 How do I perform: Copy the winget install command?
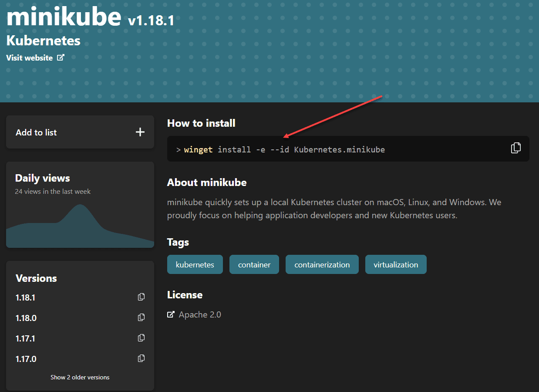click(515, 148)
